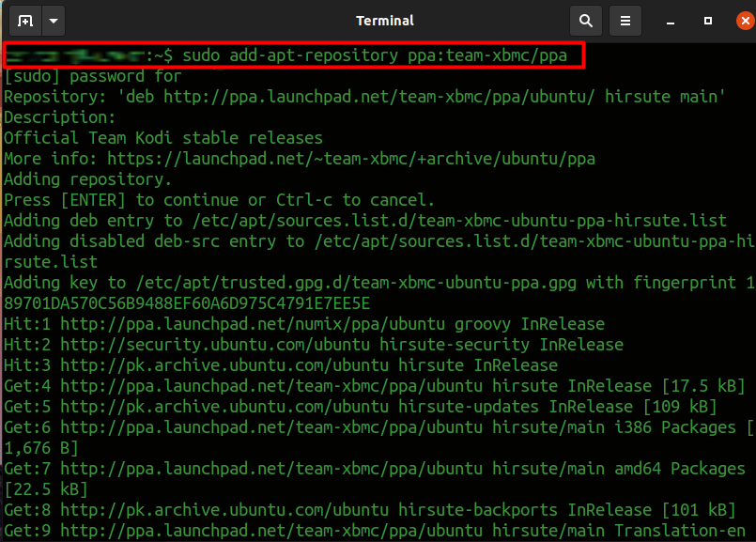
Task: Select 'Official Team Kodi stable releases' text
Action: tap(163, 138)
